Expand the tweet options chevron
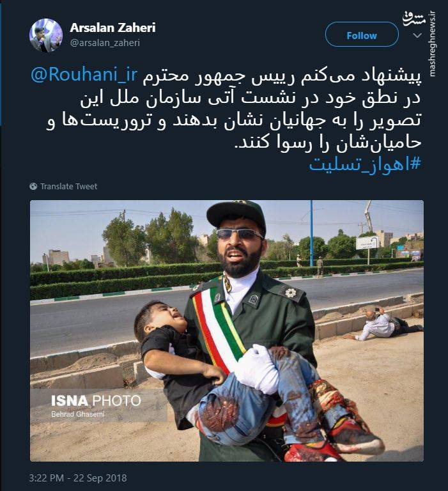The width and height of the screenshot is (448, 491). tap(417, 36)
